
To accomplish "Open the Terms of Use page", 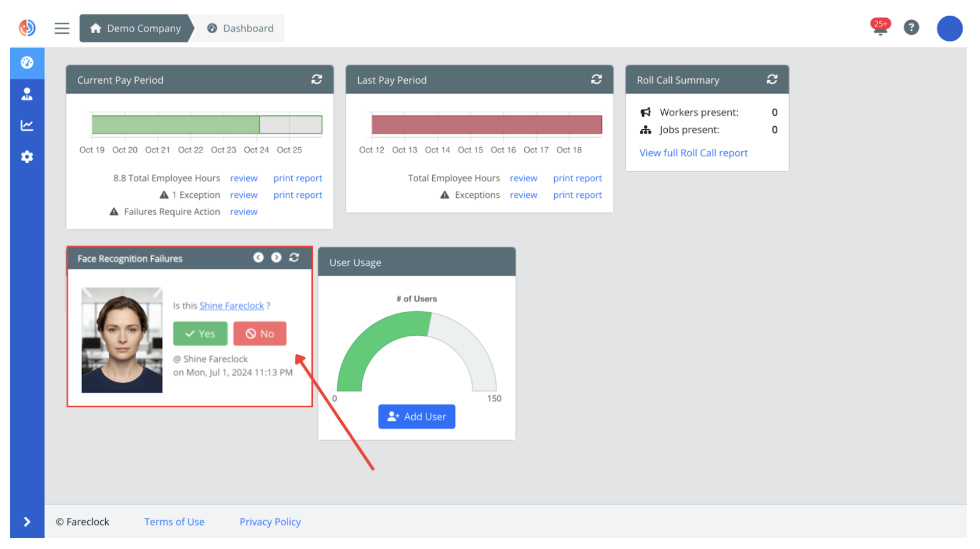I will [174, 521].
